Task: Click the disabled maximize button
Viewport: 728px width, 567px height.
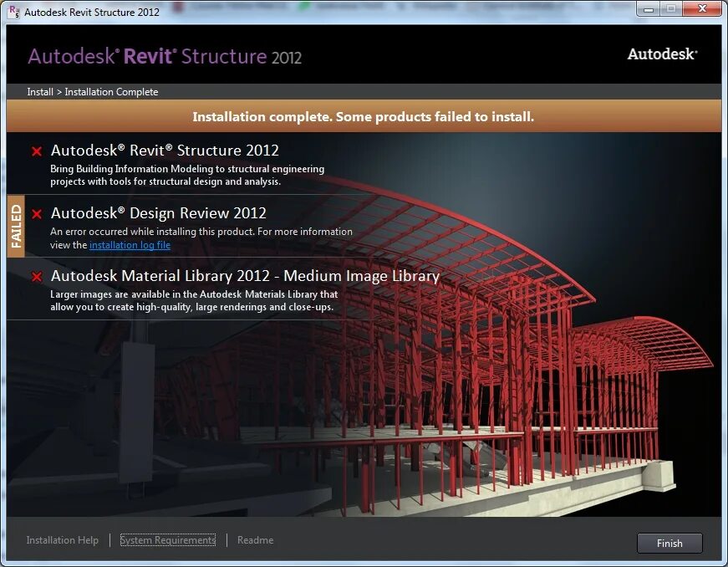Action: [x=672, y=9]
